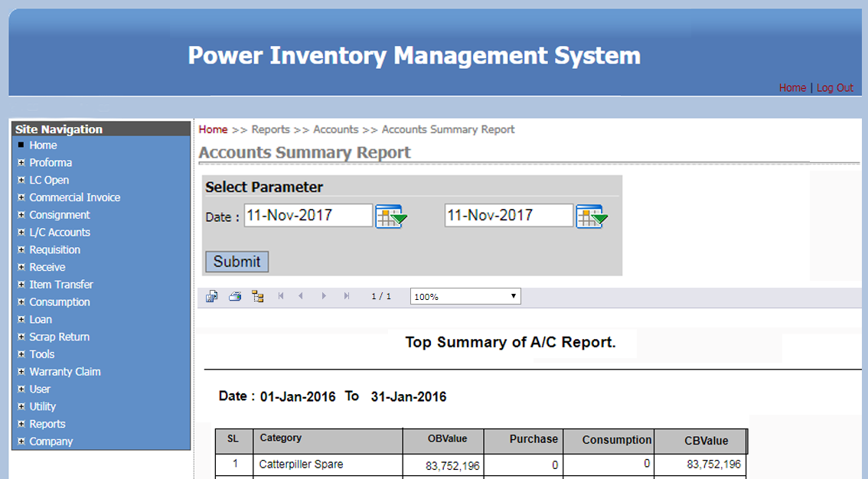Click the start date input field

click(308, 216)
